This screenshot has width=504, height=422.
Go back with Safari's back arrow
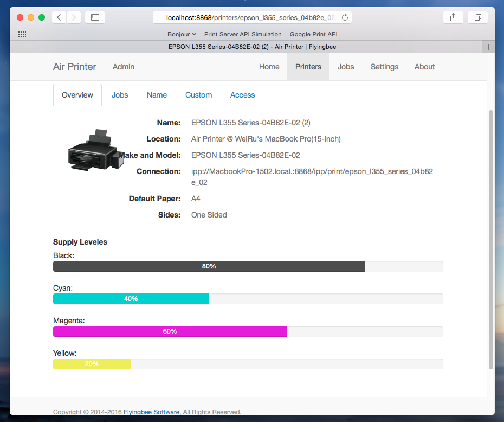[59, 17]
